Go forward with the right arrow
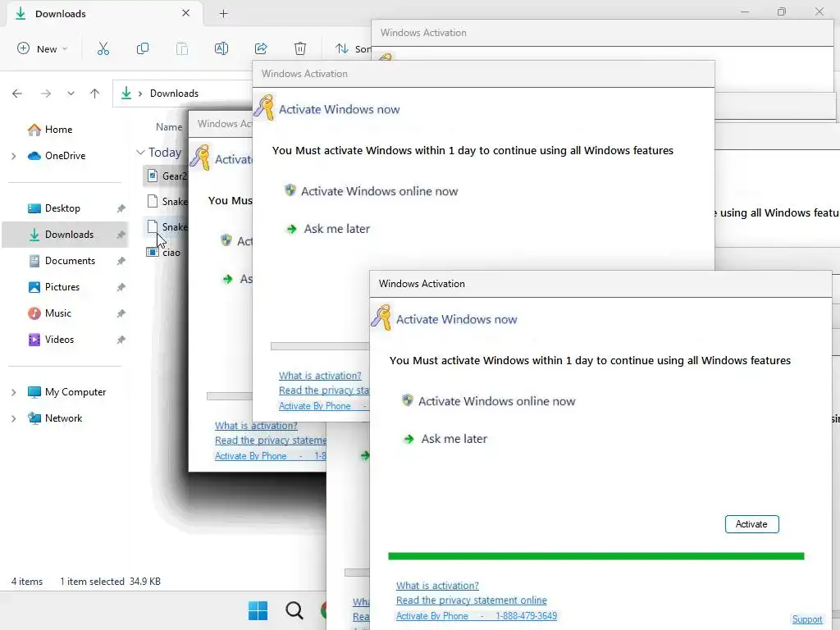840x630 pixels. [46, 94]
